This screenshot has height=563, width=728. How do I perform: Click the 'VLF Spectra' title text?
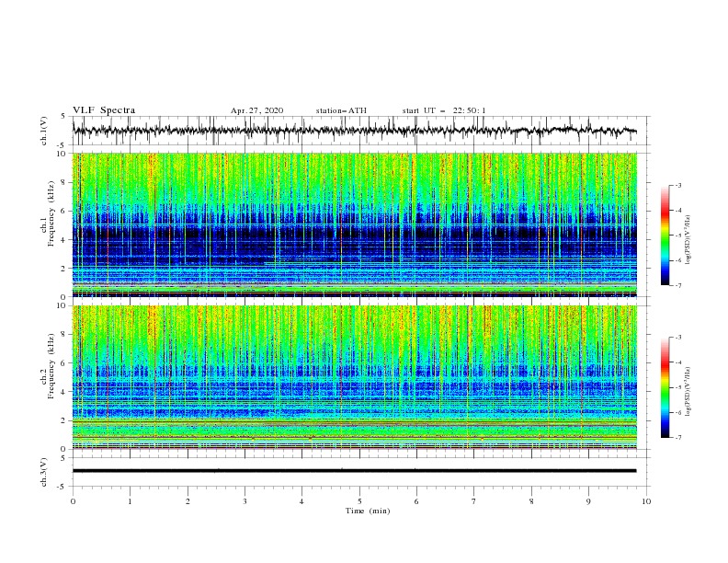click(x=104, y=110)
